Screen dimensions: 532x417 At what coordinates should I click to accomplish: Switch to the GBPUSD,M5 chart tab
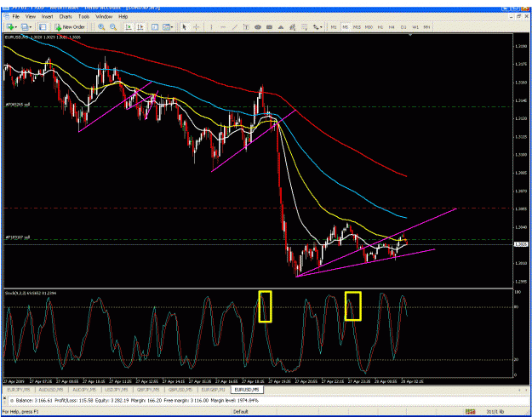click(x=180, y=391)
